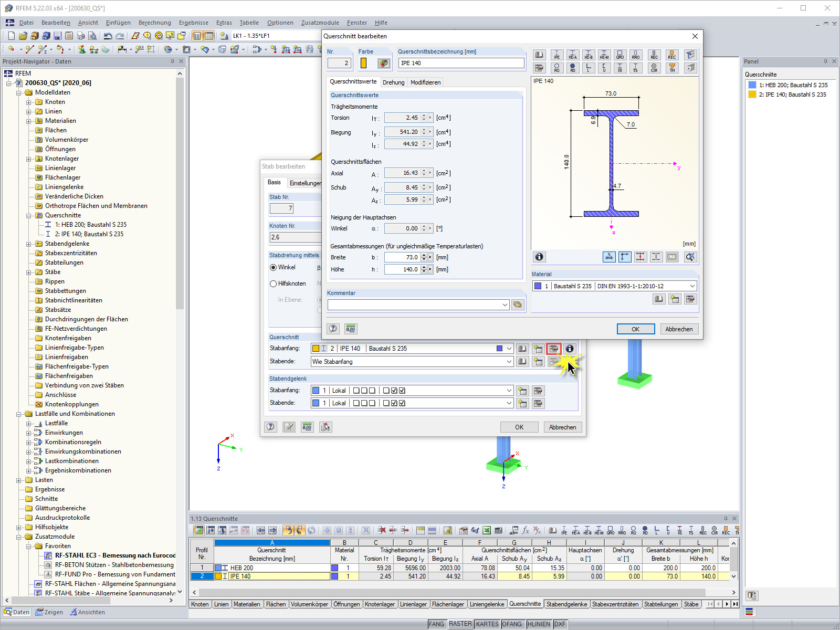Show cross-section info below the IPE 140 preview

coord(539,257)
